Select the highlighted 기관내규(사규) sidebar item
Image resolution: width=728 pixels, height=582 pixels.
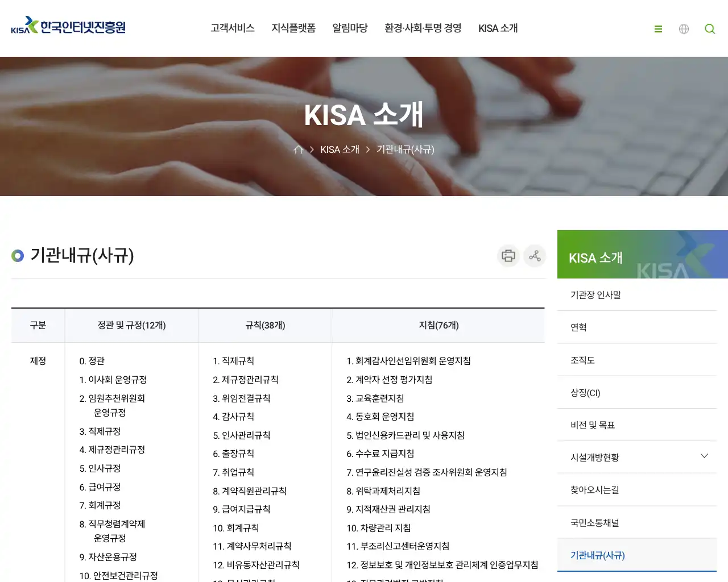597,555
